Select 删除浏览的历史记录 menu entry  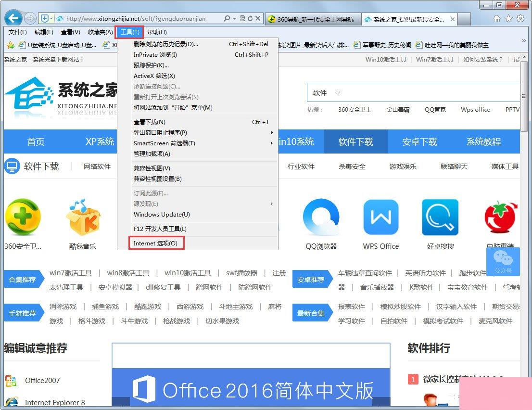click(x=198, y=44)
